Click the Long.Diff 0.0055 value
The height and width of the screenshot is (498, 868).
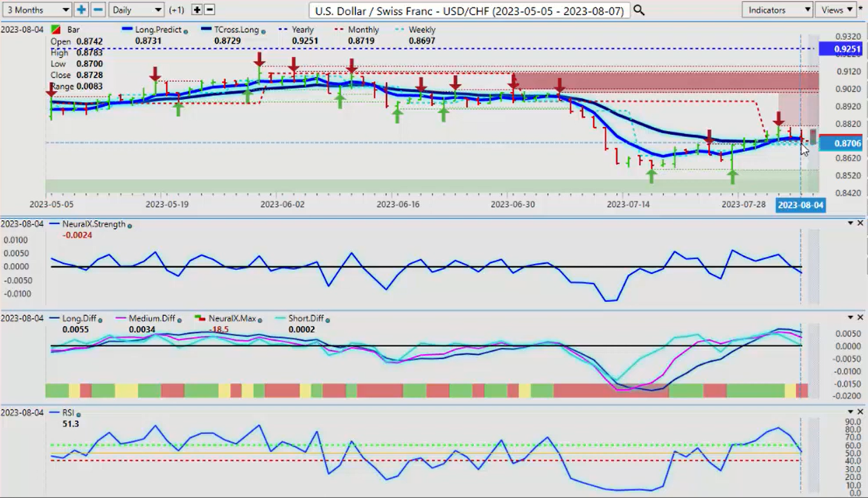coord(75,329)
